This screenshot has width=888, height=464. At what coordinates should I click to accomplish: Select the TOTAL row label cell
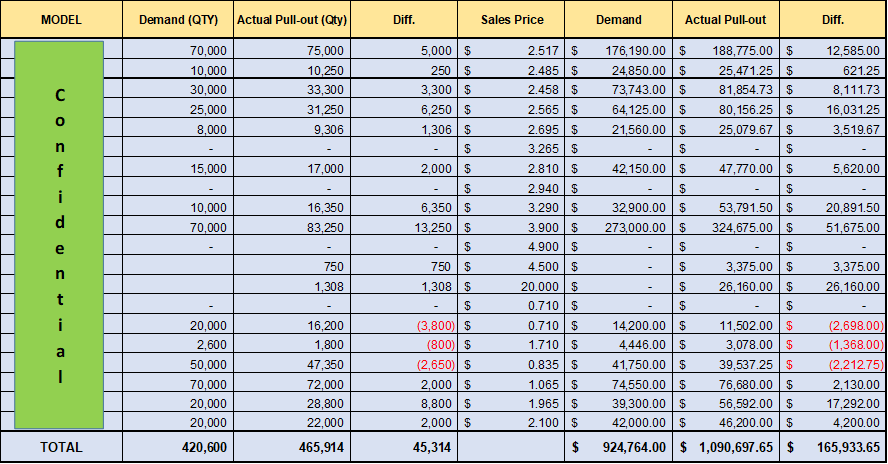[x=61, y=447]
